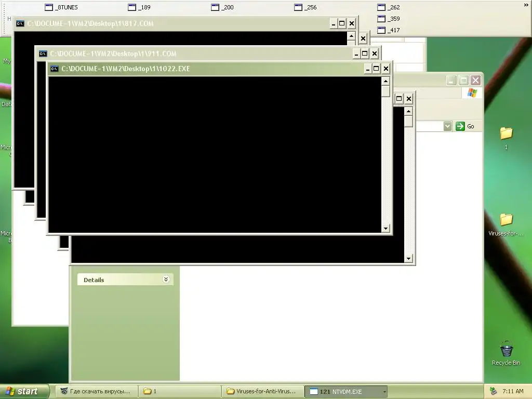Maximize the 817.COM console window
This screenshot has width=532, height=399.
tap(342, 23)
